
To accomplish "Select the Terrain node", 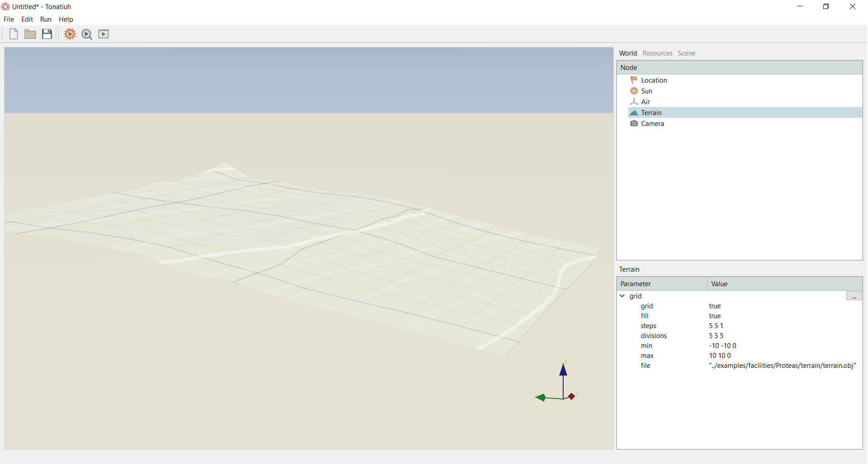I will [x=651, y=113].
